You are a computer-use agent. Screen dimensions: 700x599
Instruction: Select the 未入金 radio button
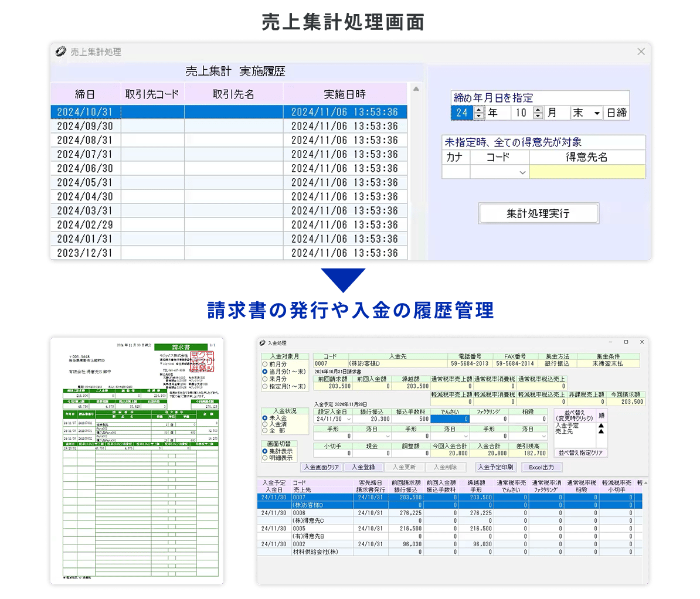(265, 418)
